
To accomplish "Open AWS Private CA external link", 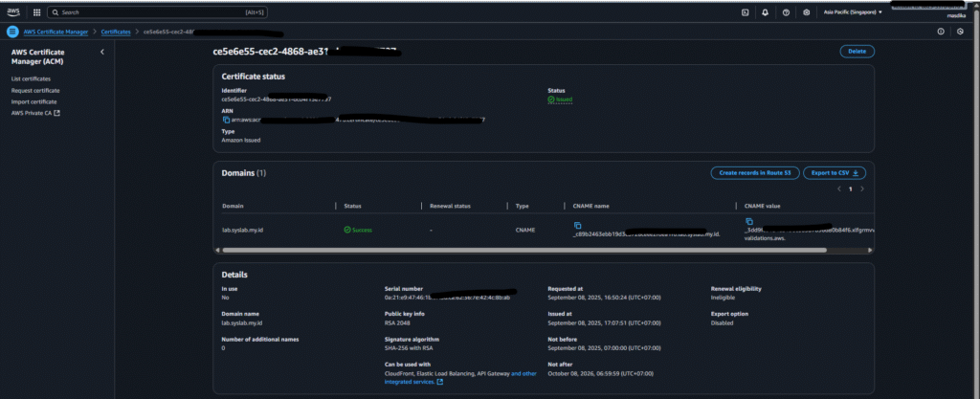I will pyautogui.click(x=35, y=113).
